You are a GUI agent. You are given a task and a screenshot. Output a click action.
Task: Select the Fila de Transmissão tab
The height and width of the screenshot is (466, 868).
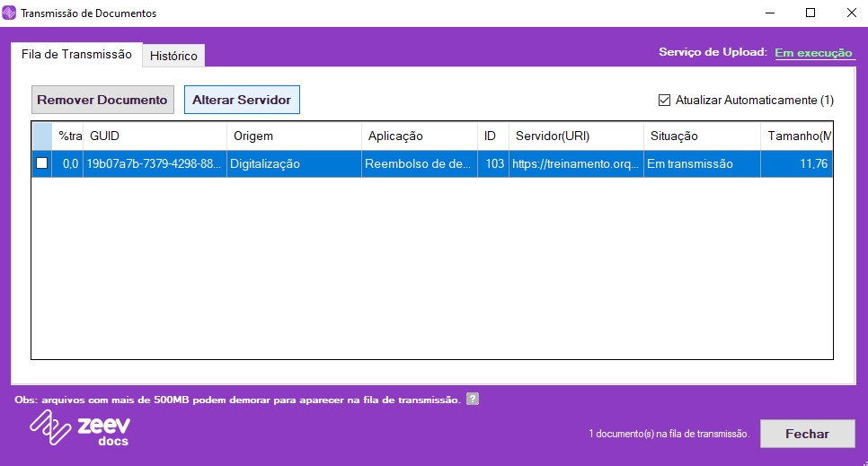pyautogui.click(x=76, y=54)
